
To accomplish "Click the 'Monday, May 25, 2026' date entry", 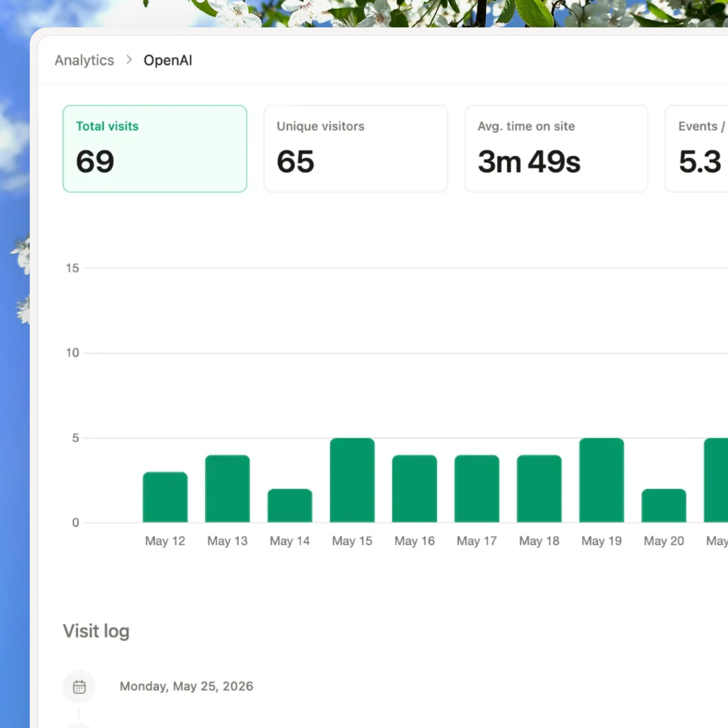I will click(x=186, y=686).
